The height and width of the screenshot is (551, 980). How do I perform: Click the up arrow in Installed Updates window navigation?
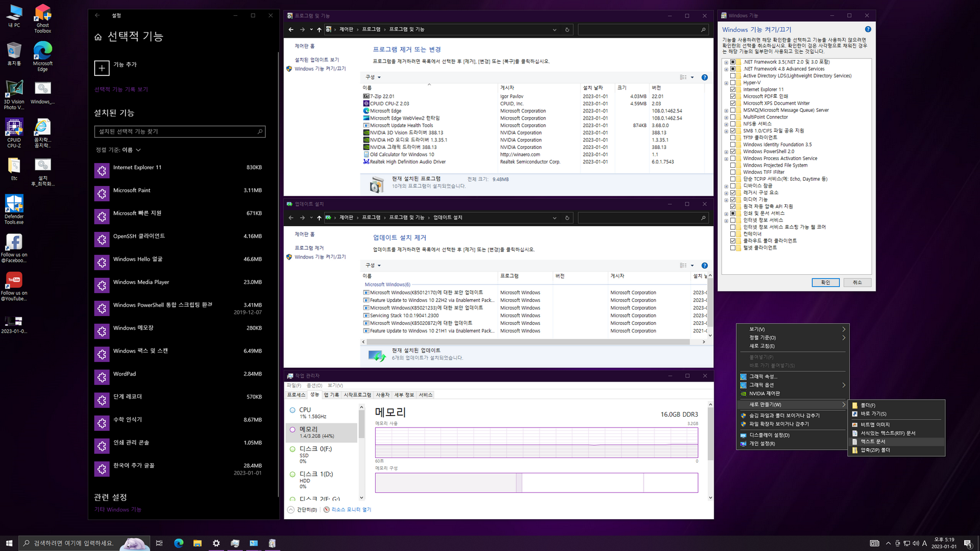coord(319,218)
